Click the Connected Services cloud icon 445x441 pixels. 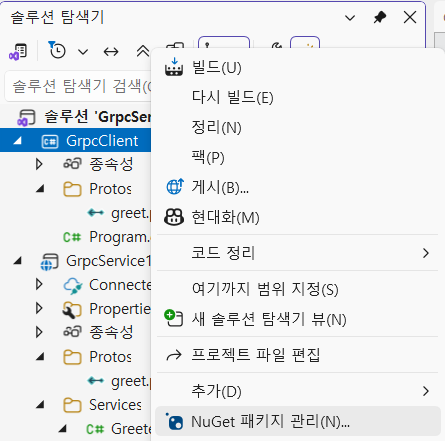pyautogui.click(x=73, y=286)
